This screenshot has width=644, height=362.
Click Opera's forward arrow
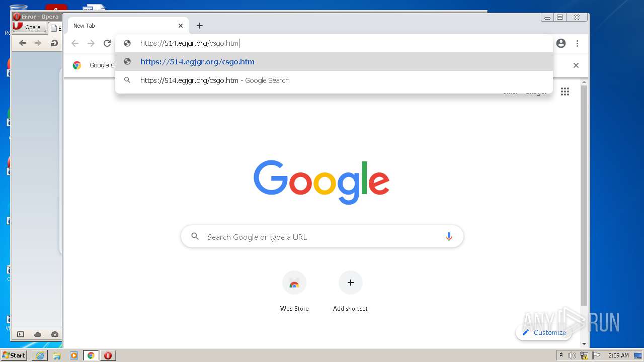[x=38, y=43]
